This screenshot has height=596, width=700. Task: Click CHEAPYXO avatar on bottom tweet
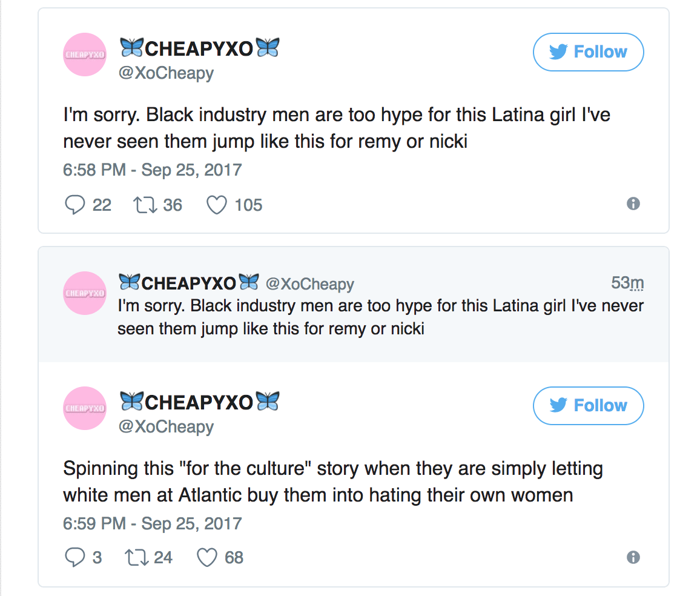(85, 408)
